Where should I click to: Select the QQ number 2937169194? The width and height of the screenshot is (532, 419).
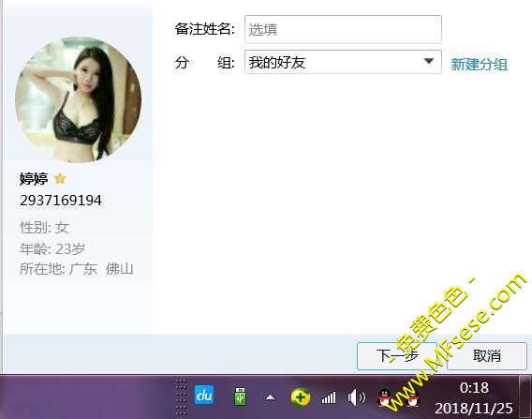[x=61, y=201]
